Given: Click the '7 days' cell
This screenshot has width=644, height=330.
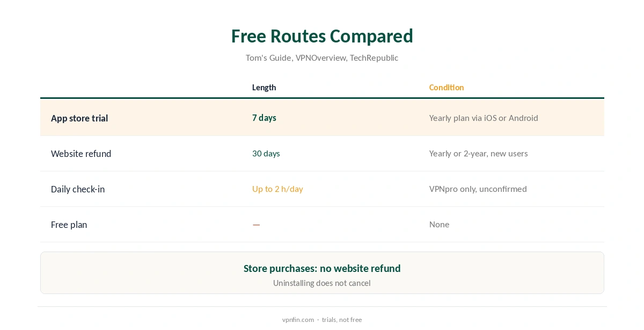Looking at the screenshot, I should click(264, 118).
